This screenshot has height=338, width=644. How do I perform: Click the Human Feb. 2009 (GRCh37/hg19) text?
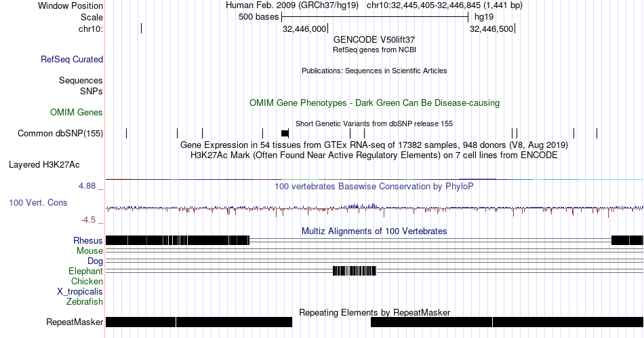292,5
